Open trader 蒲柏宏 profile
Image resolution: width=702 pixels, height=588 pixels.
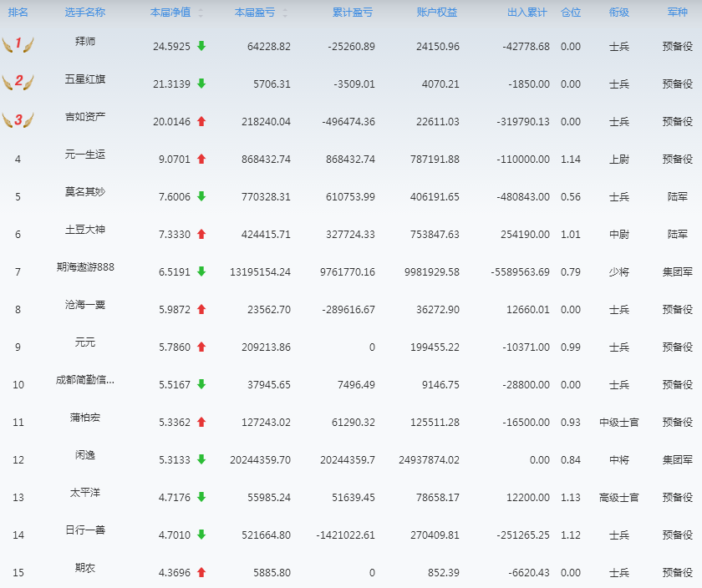[85, 418]
